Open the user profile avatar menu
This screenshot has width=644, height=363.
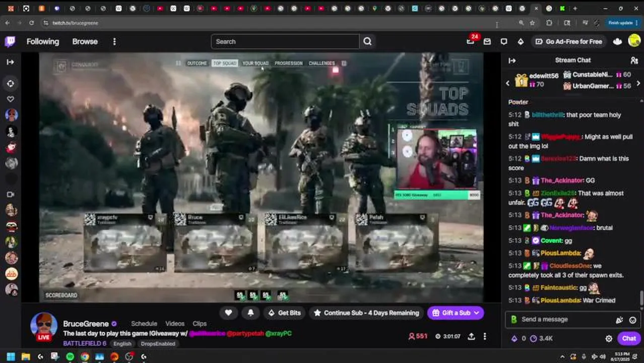pos(634,41)
